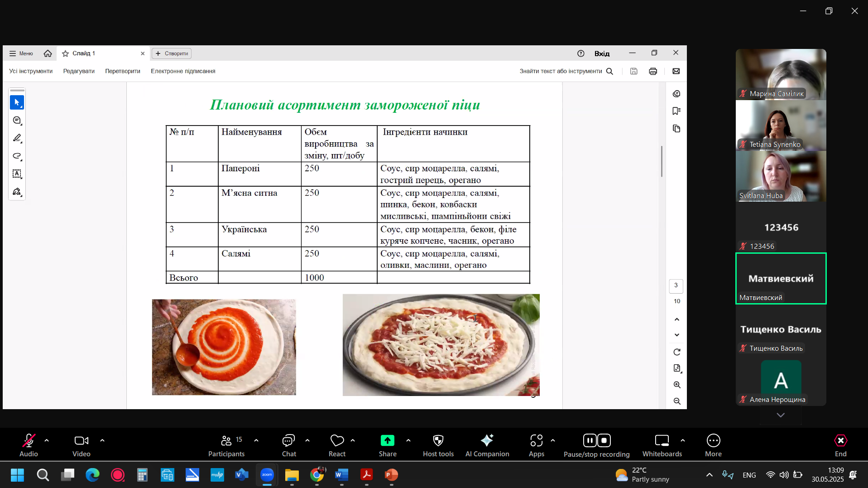
Task: Expand video options arrow
Action: point(102,440)
